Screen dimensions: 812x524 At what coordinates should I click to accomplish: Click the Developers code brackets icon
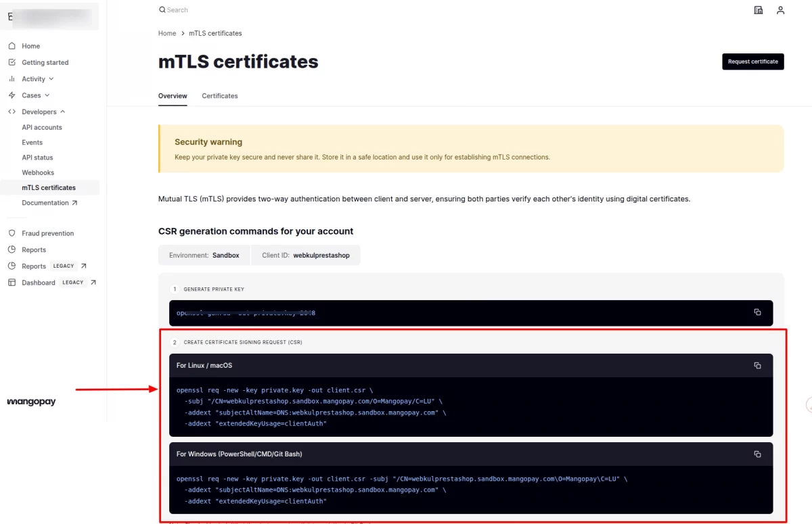(x=12, y=112)
